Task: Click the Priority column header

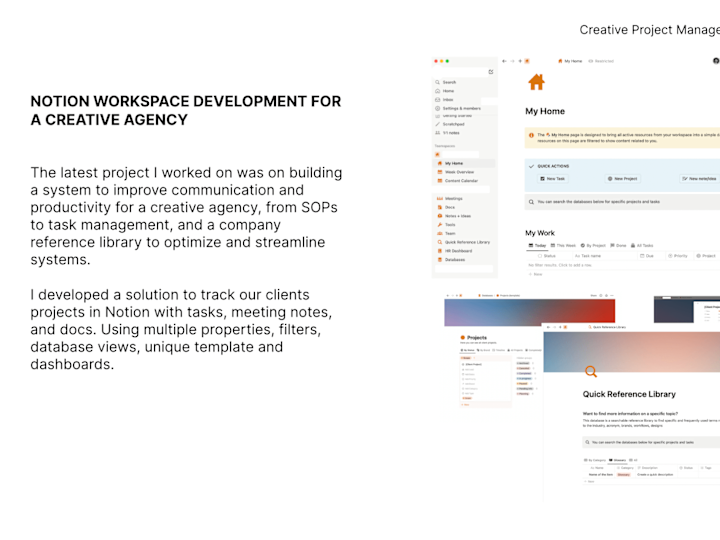Action: point(678,256)
